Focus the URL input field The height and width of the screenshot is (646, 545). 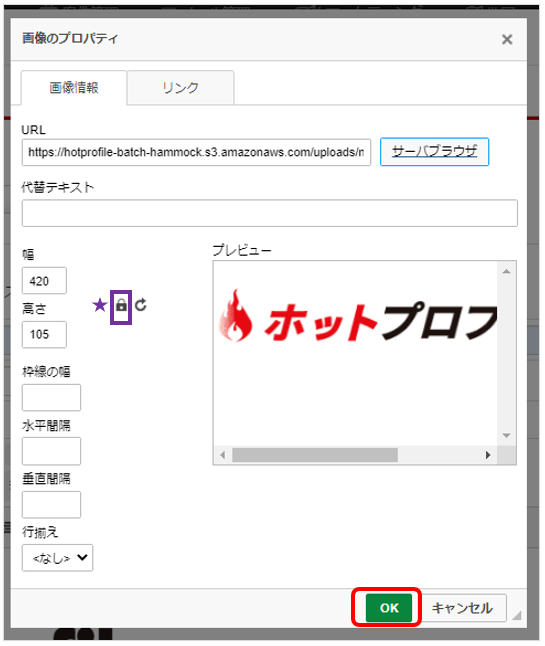click(x=196, y=153)
